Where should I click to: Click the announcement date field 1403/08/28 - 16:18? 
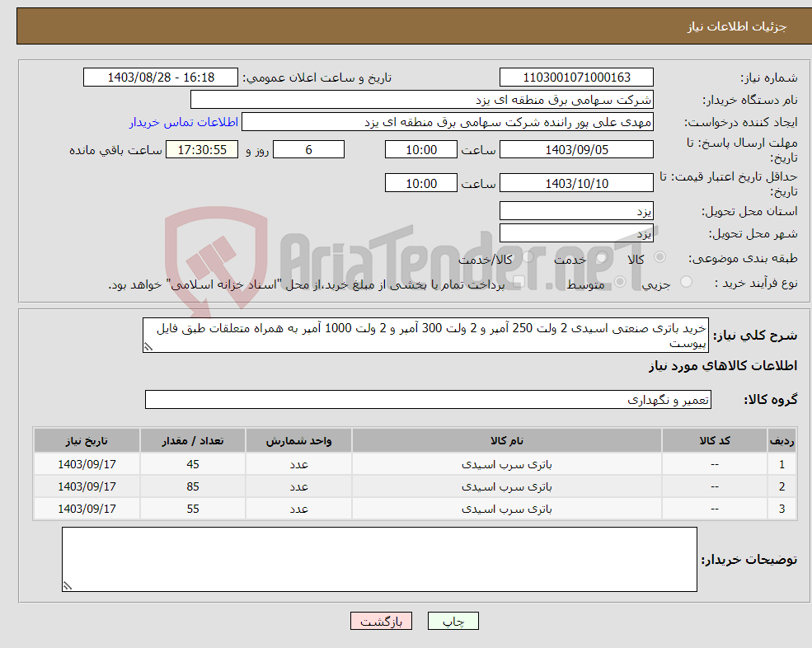[161, 77]
